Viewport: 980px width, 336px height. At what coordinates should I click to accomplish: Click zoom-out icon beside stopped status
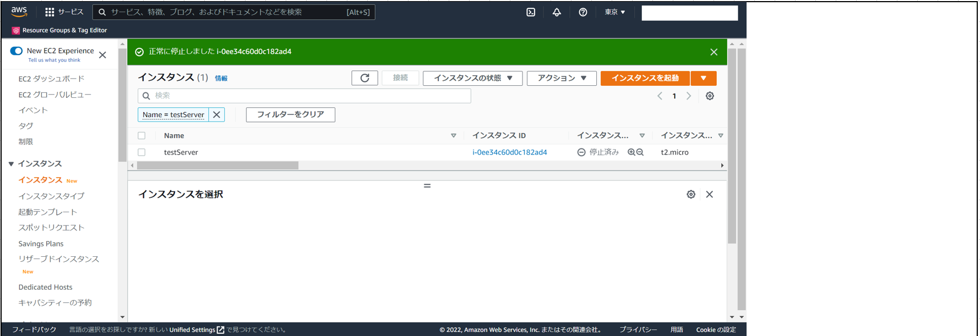pos(640,152)
